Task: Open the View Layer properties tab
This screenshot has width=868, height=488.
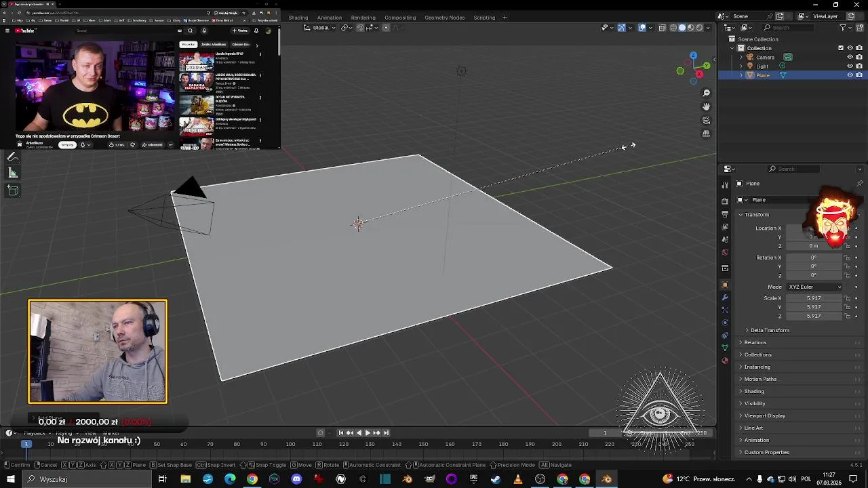Action: click(x=725, y=226)
